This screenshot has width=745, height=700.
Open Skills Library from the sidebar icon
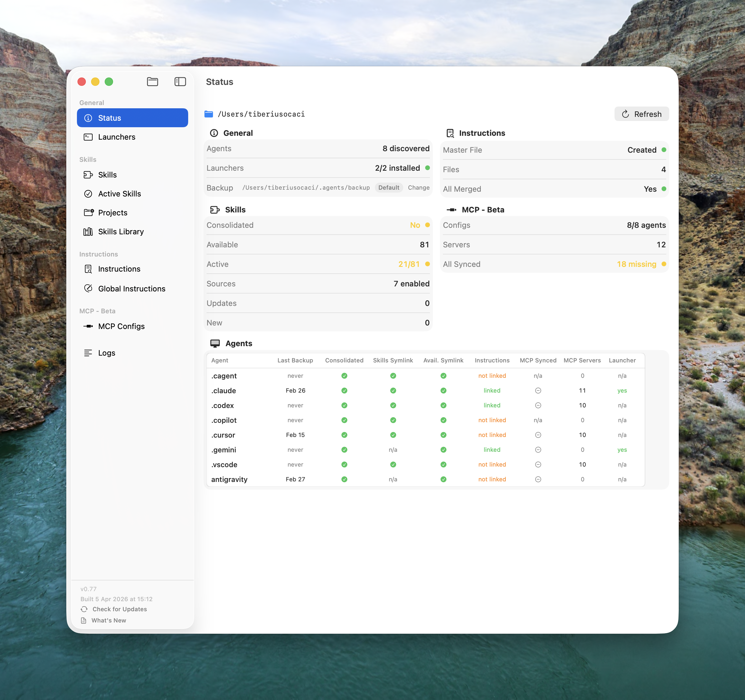[x=88, y=232]
